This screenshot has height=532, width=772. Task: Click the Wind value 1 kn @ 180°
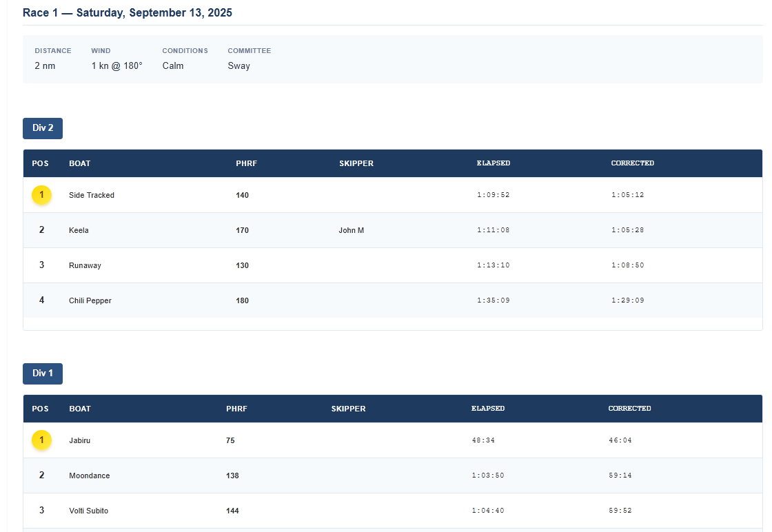(116, 66)
